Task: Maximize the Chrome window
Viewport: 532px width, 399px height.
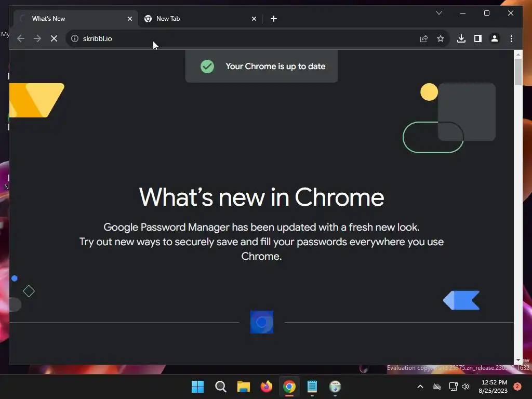Action: click(x=486, y=13)
